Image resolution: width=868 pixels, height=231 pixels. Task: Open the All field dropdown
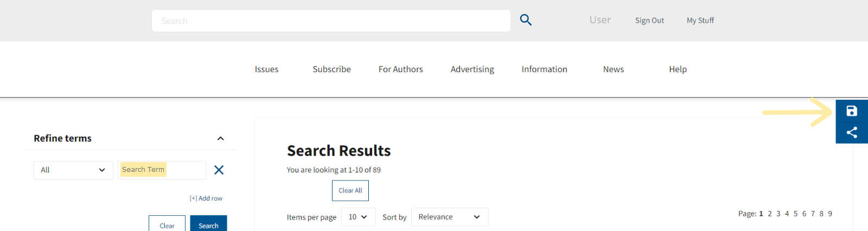pos(73,170)
